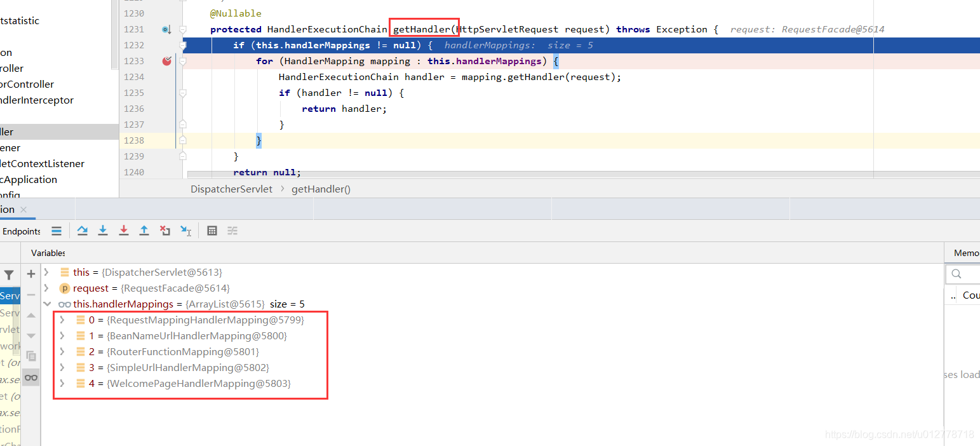Screen dimensions: 980x446
Task: Click inline hint 'handlerMappings: size = 5'
Action: 519,45
